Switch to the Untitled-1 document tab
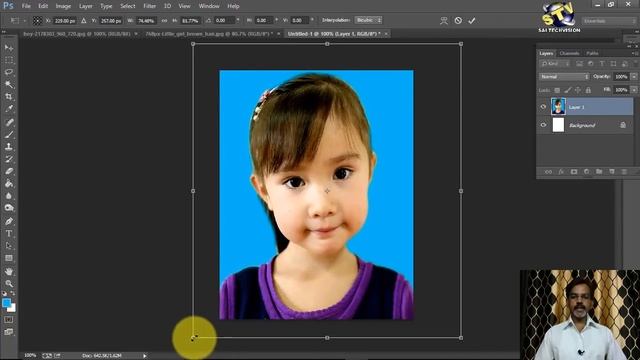The width and height of the screenshot is (640, 360). coord(334,34)
